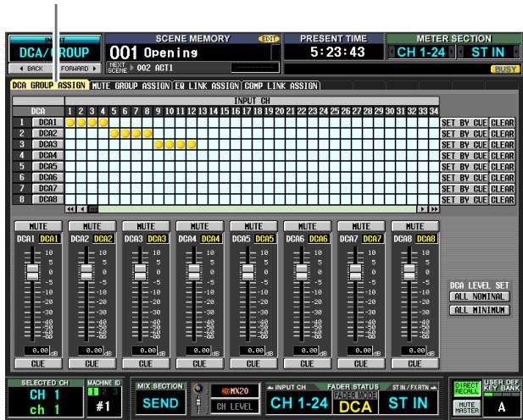
Task: Toggle the DIRECT RECALL button
Action: (466, 389)
